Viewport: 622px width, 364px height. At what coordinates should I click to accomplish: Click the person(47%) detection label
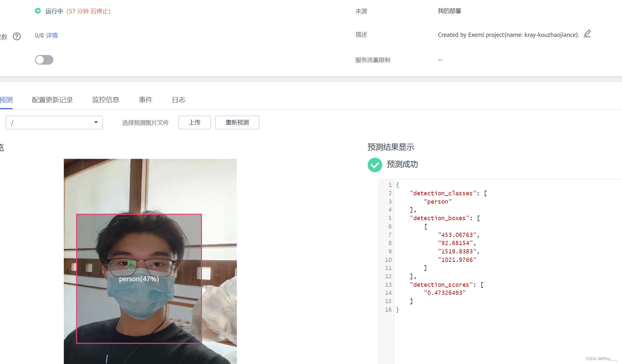pyautogui.click(x=139, y=279)
